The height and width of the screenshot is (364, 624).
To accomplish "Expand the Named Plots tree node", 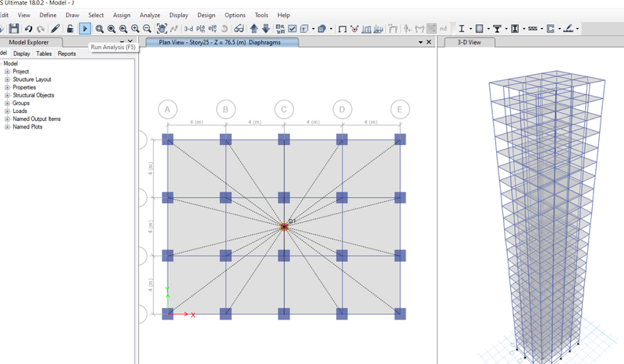I will click(7, 127).
